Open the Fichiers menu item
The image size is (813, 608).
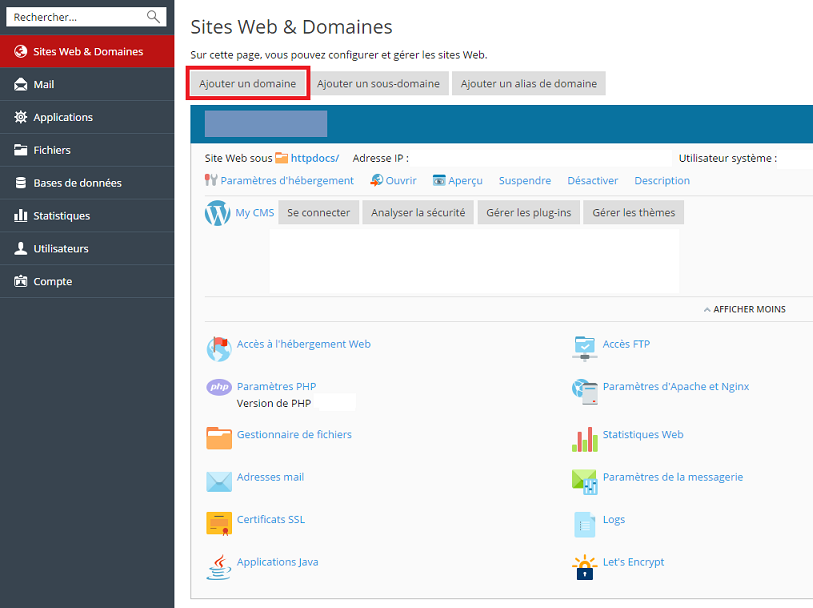87,150
